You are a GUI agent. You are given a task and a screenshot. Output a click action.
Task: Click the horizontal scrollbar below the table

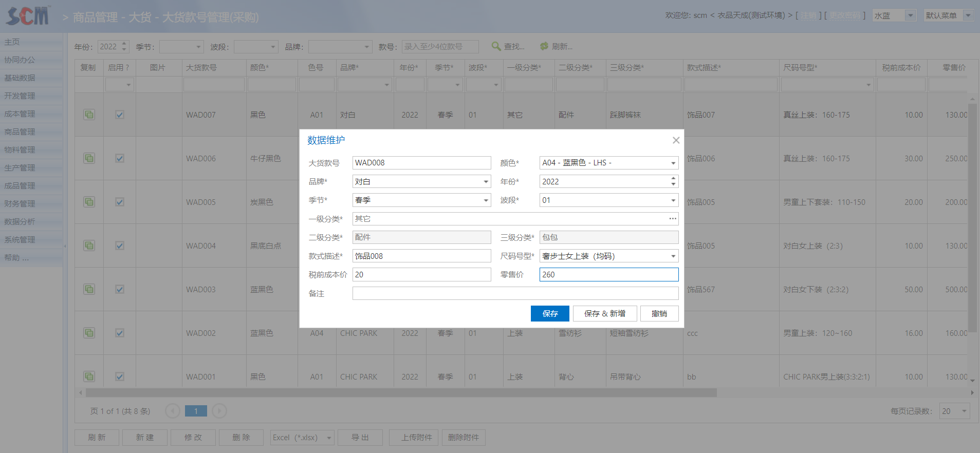click(401, 393)
